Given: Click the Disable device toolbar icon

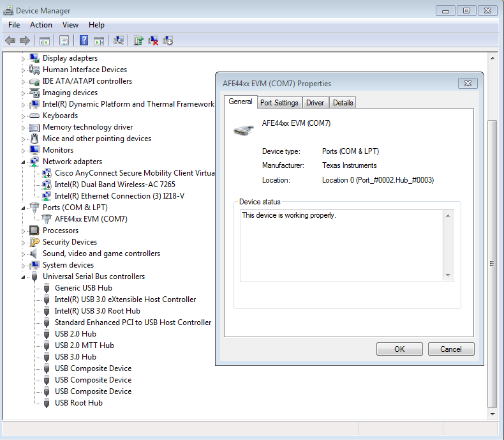Looking at the screenshot, I should 168,40.
